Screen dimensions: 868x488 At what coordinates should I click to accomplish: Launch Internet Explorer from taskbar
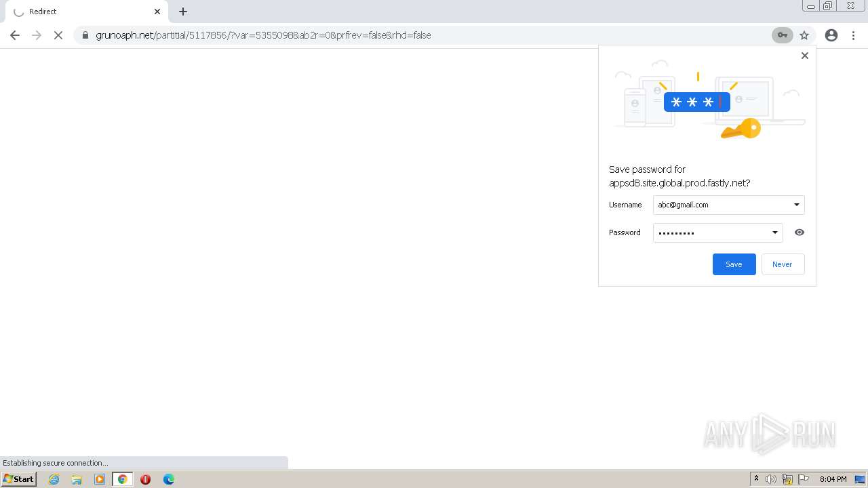[54, 479]
